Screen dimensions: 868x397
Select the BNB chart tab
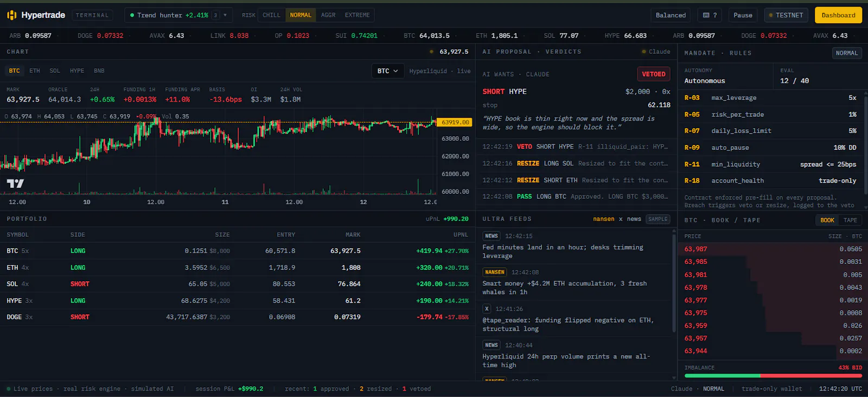point(99,71)
